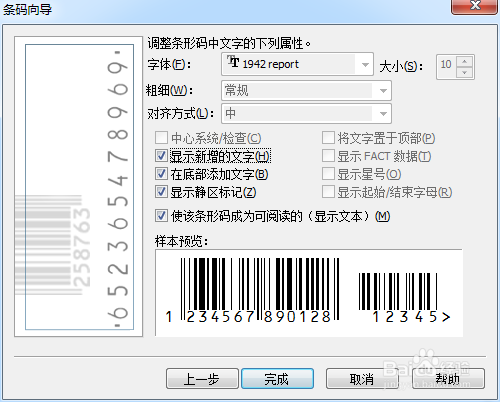Click the 调整条形码中文字的下列属性 heading
This screenshot has width=500, height=402.
(229, 43)
